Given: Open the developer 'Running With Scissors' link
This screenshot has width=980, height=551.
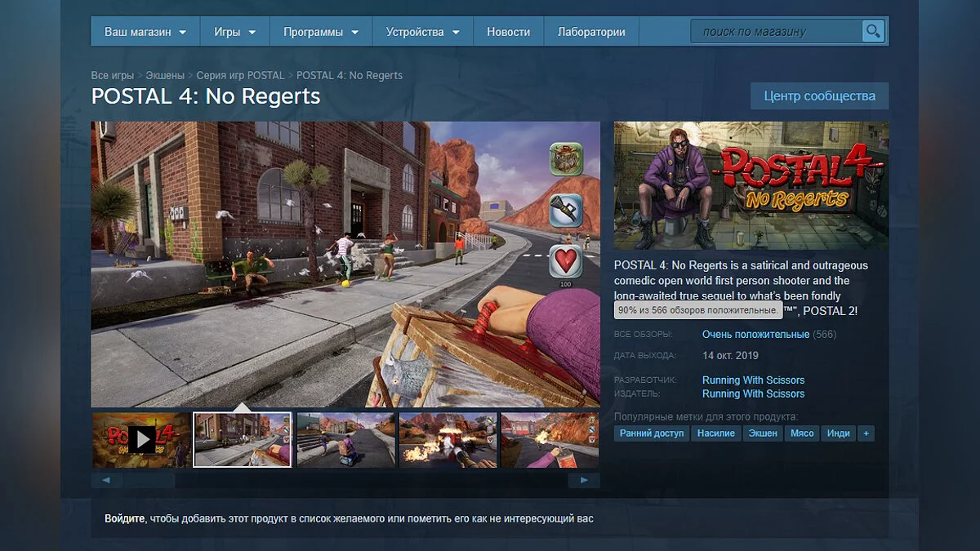Looking at the screenshot, I should coord(753,380).
